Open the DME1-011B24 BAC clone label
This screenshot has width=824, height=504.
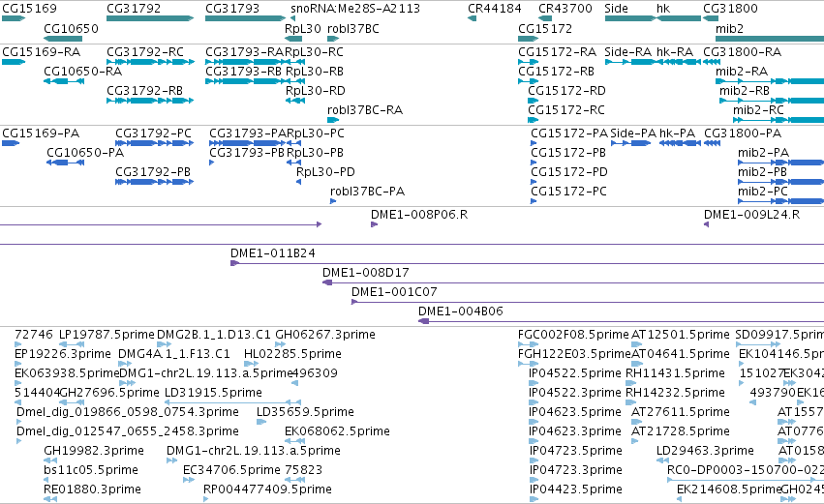pos(273,253)
